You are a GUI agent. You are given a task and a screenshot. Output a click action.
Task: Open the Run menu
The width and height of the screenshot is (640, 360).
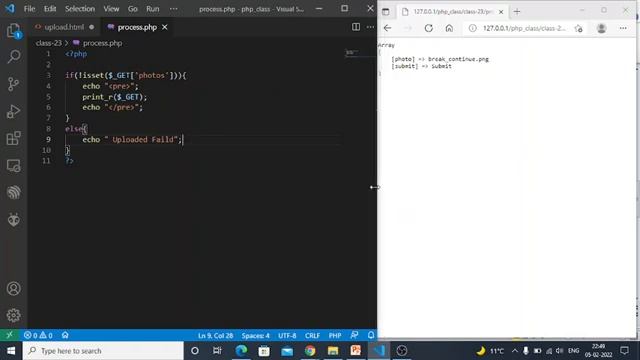coord(153,9)
